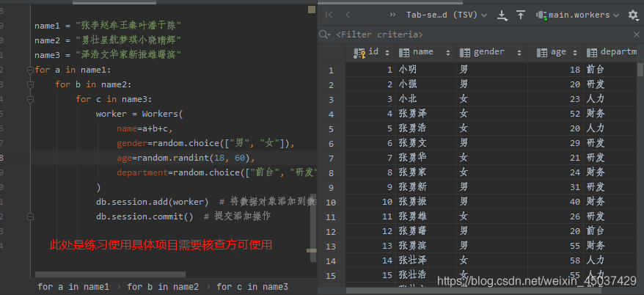Collapse the 'for c in name3' loop
The image size is (644, 295).
[30, 99]
